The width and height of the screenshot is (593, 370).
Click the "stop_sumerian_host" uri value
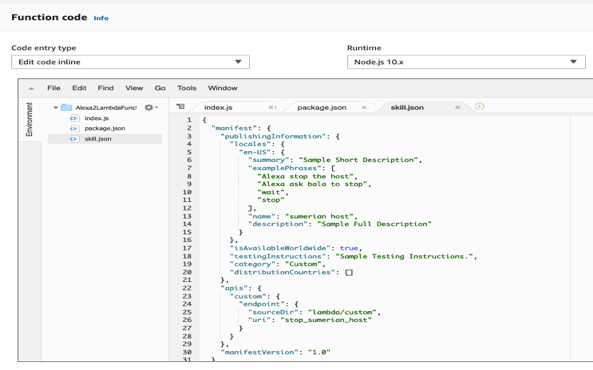[326, 320]
